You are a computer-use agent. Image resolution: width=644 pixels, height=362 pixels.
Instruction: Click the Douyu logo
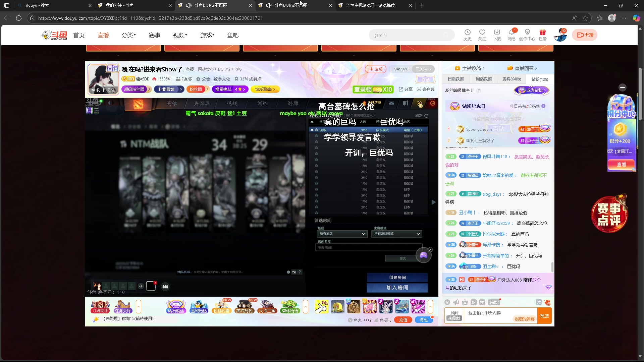pos(55,35)
